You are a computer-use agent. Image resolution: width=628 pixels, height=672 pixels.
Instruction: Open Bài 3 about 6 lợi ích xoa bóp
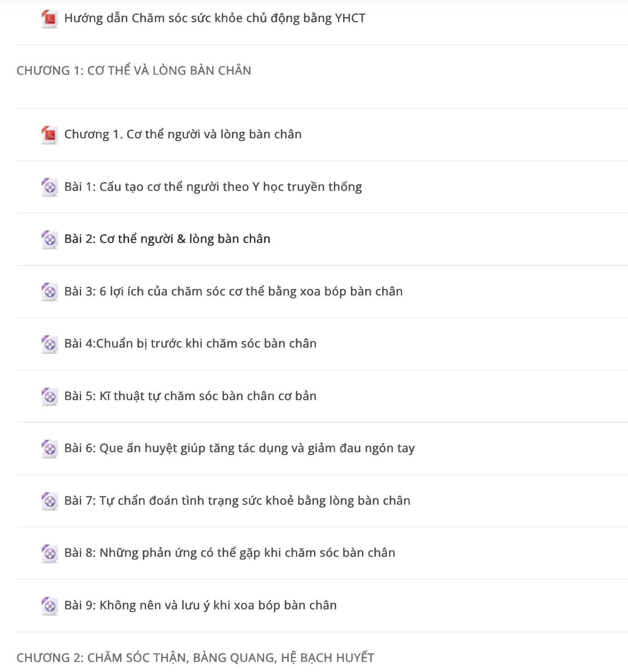pos(233,291)
